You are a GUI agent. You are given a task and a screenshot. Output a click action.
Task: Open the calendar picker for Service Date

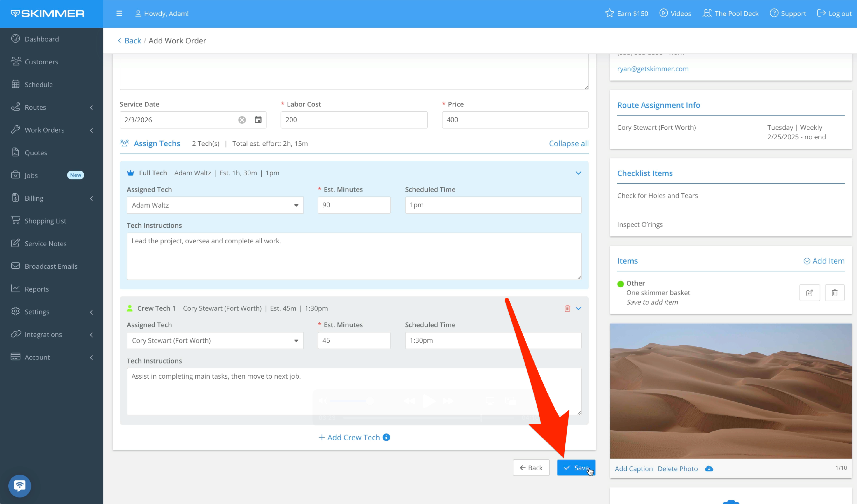(x=258, y=120)
